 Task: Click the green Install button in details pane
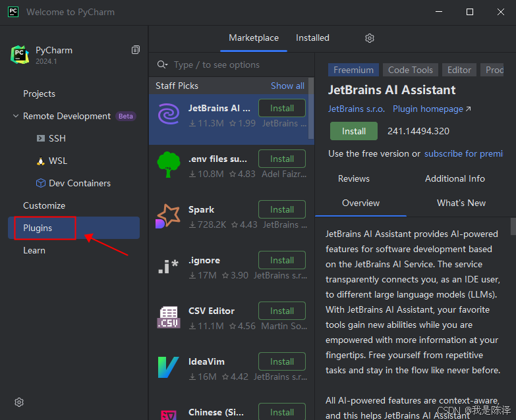click(x=354, y=131)
